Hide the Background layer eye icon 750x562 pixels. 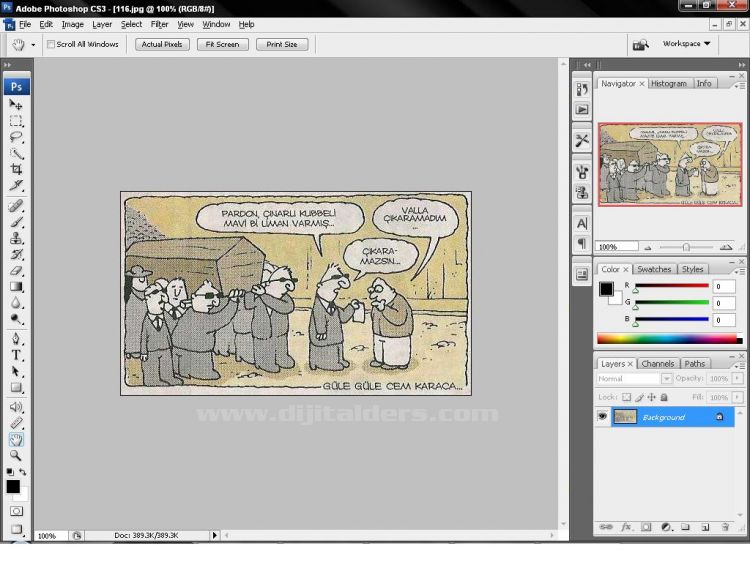point(602,417)
